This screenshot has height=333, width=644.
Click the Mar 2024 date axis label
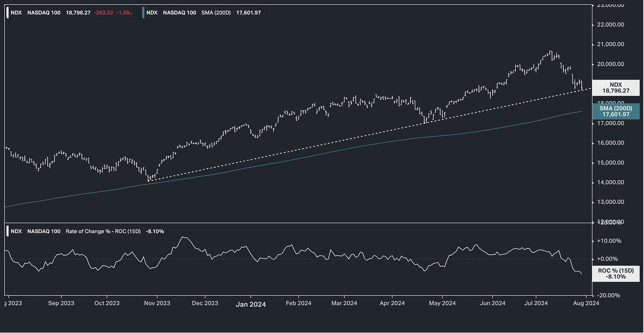tap(344, 303)
